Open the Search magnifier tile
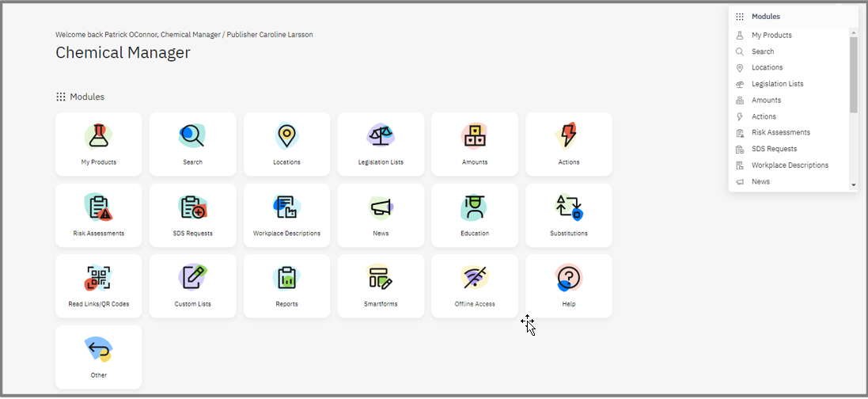868x399 pixels. coord(192,143)
